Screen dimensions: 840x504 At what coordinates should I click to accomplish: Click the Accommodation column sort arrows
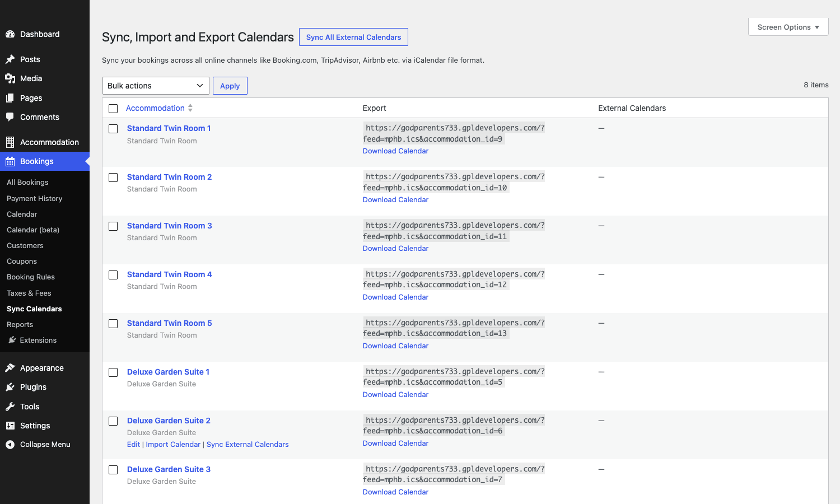coord(190,108)
